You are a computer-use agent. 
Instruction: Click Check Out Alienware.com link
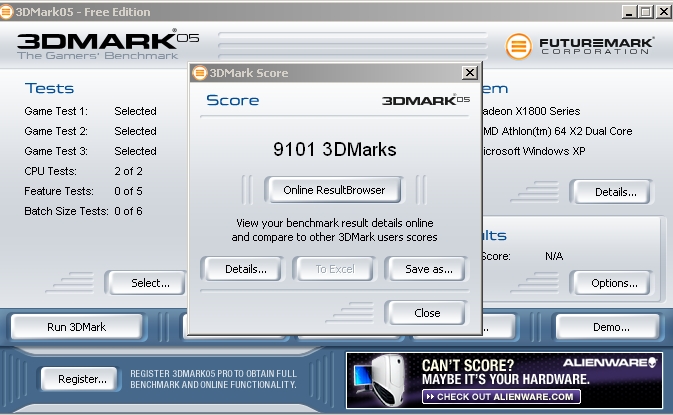pos(501,397)
